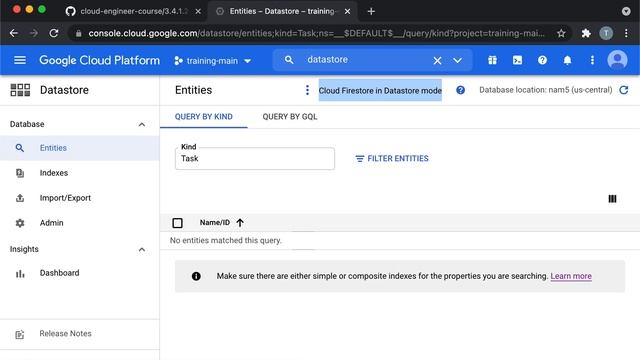This screenshot has width=640, height=360.
Task: Expand the search options chevron
Action: (x=457, y=60)
